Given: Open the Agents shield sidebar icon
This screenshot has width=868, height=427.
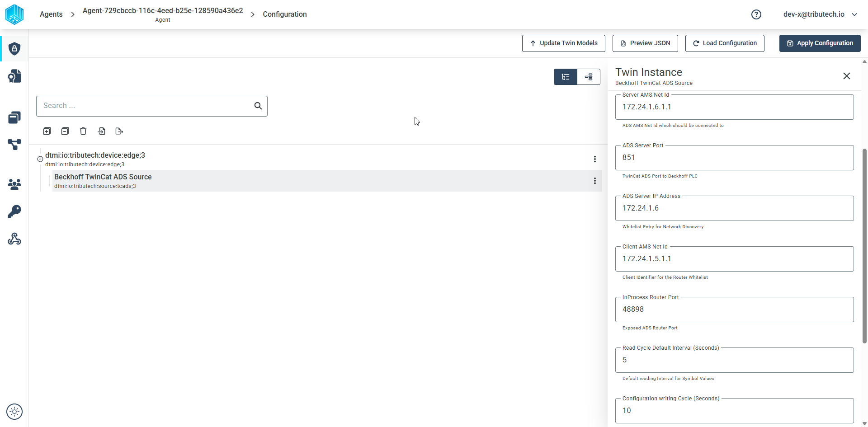Looking at the screenshot, I should tap(14, 48).
